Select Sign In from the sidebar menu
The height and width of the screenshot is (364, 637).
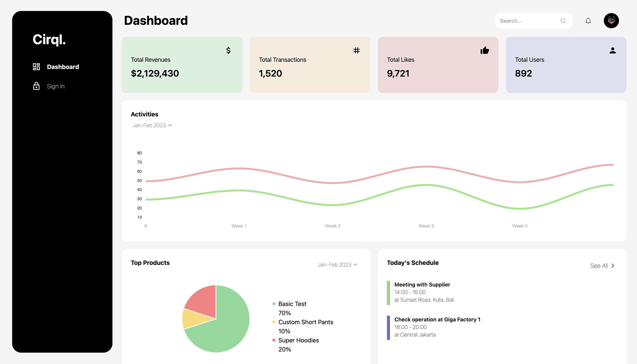[x=56, y=86]
